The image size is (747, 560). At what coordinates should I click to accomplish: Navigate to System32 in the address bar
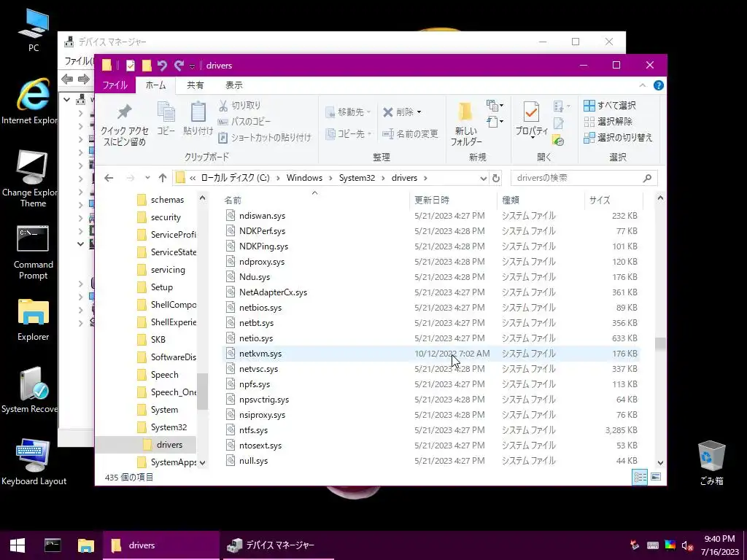tap(357, 178)
